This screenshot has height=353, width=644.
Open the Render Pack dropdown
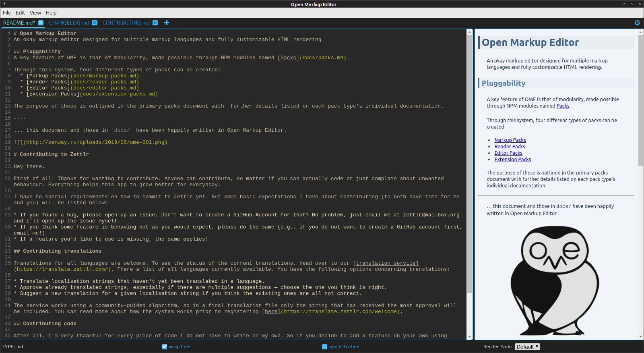[x=527, y=347]
